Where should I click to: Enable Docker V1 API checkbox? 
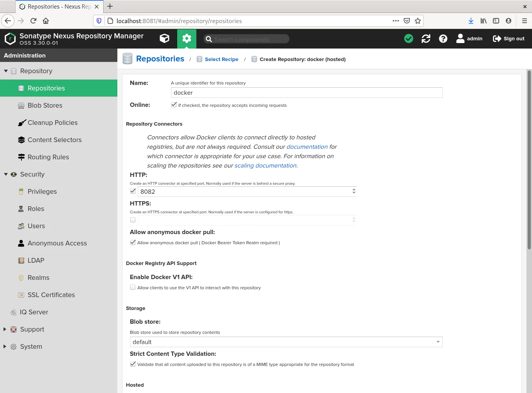pos(133,287)
